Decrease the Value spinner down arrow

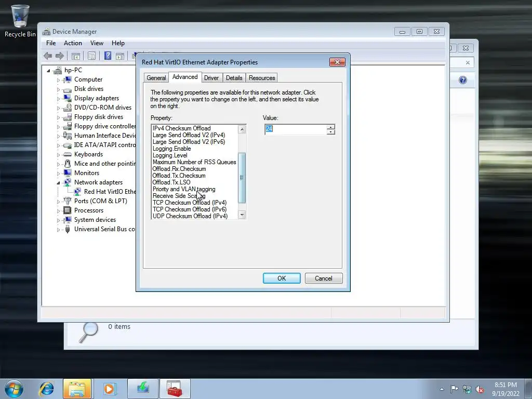[331, 132]
